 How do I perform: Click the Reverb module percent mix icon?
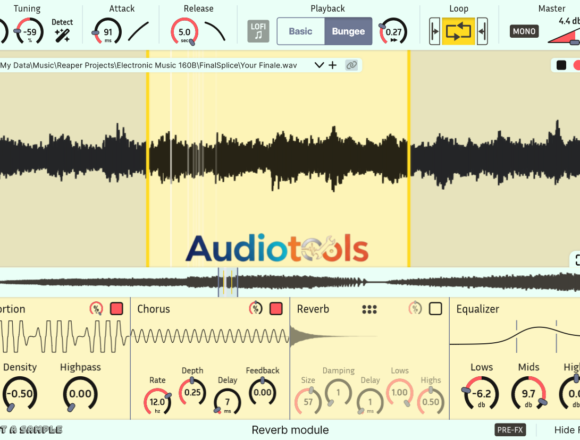415,308
